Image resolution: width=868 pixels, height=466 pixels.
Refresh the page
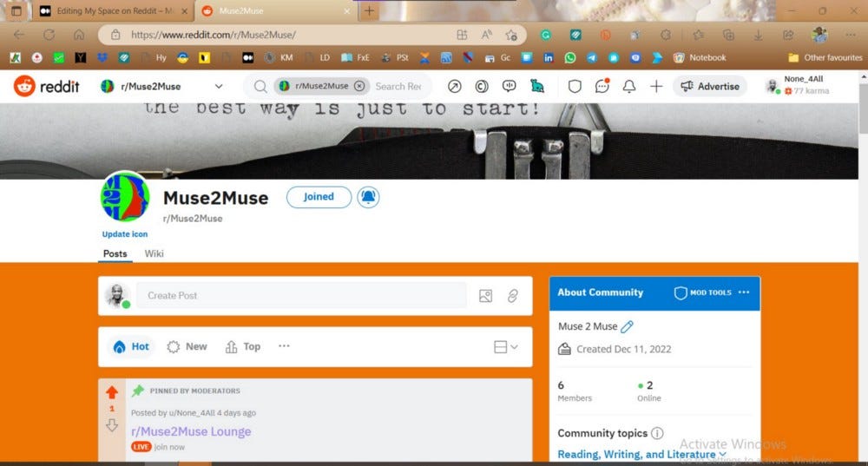tap(49, 35)
